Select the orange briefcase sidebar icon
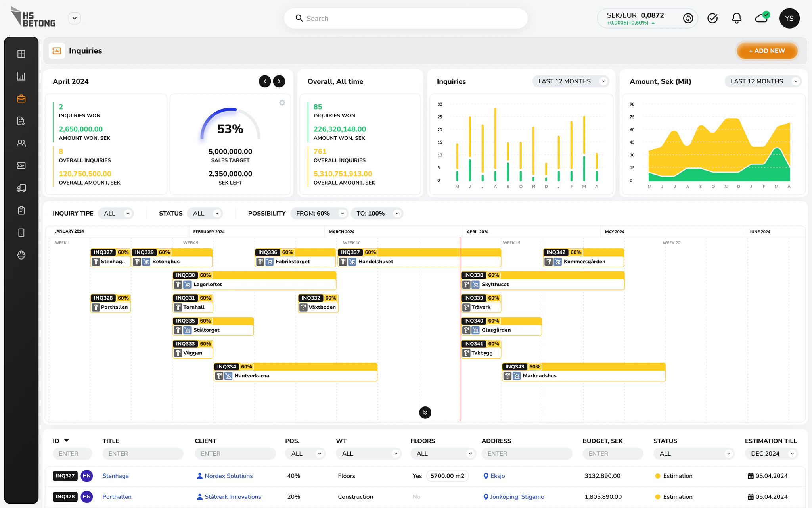The height and width of the screenshot is (508, 812). click(x=21, y=98)
